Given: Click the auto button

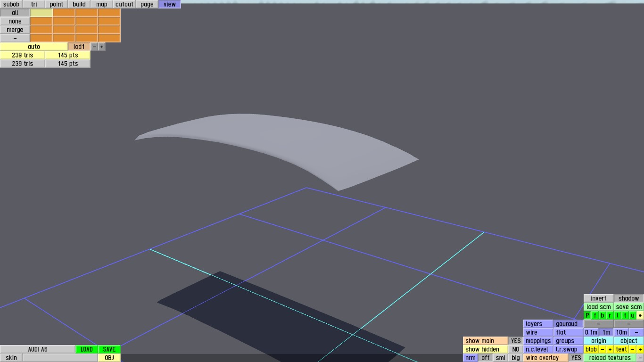Looking at the screenshot, I should 34,47.
